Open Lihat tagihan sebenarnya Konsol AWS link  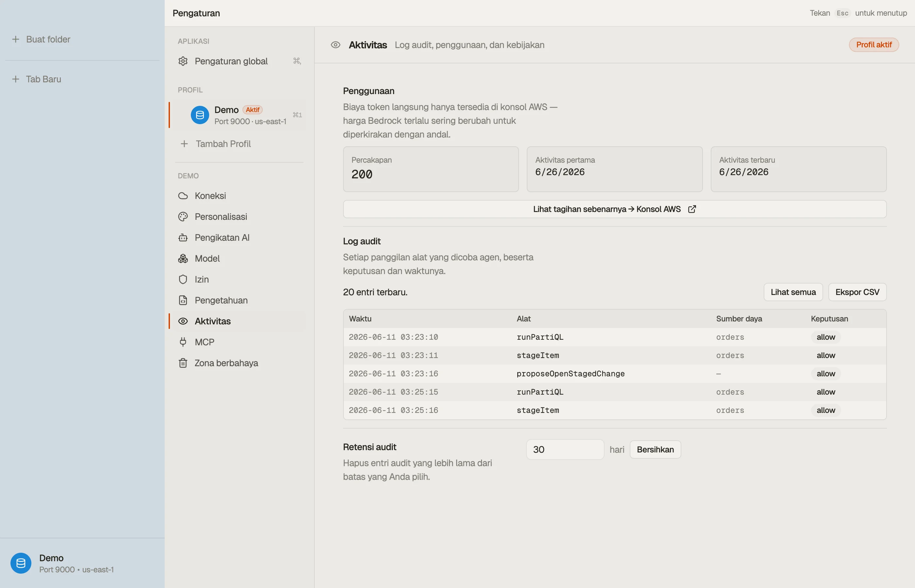(x=615, y=209)
